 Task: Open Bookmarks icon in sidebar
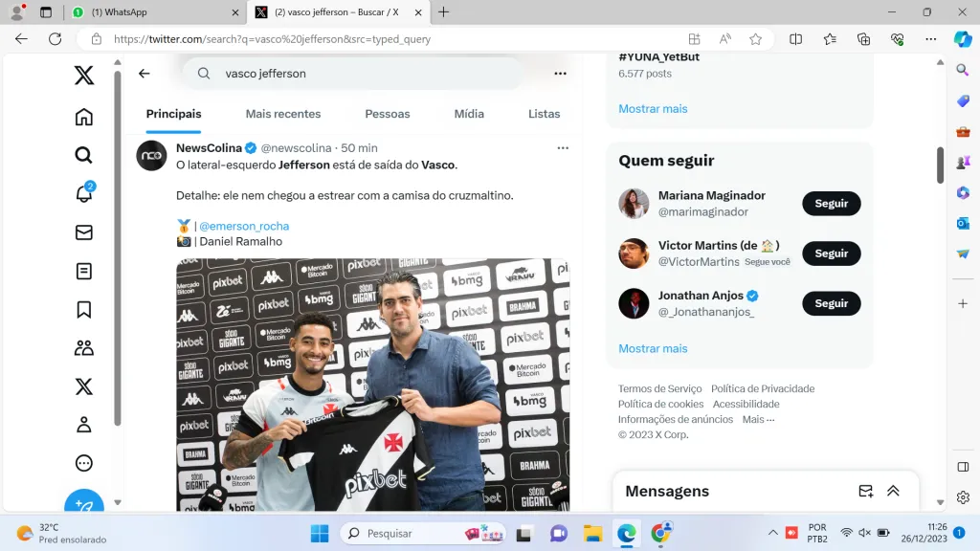[84, 309]
